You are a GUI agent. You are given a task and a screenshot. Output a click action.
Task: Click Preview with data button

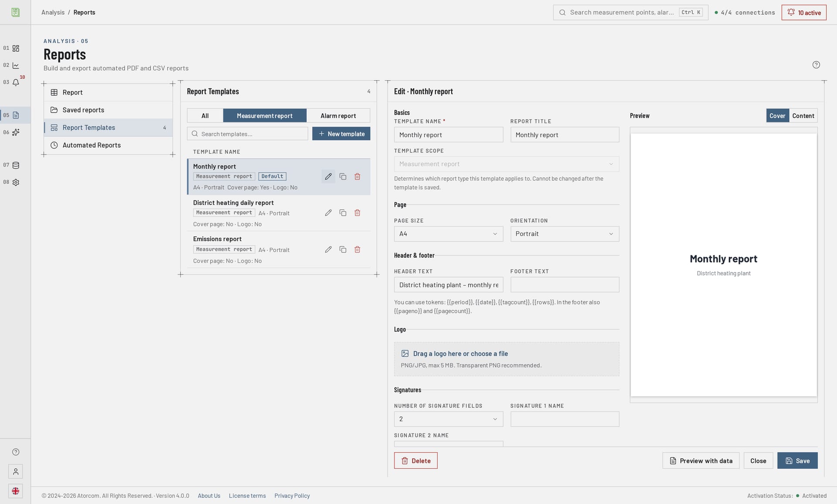701,460
